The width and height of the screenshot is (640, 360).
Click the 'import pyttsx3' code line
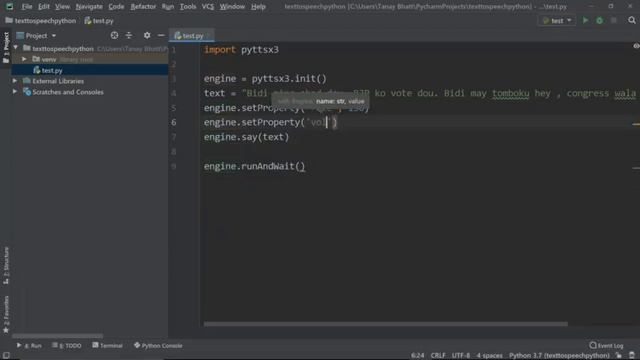(241, 50)
